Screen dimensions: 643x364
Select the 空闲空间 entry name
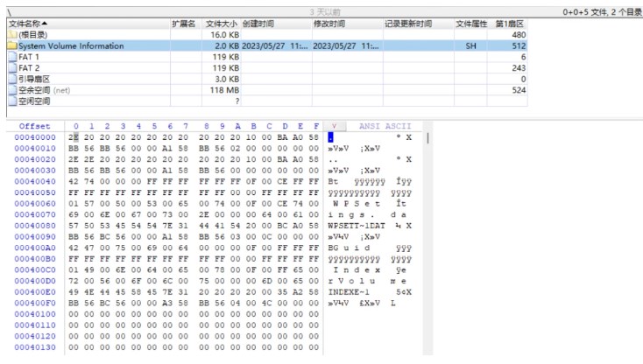[x=34, y=101]
